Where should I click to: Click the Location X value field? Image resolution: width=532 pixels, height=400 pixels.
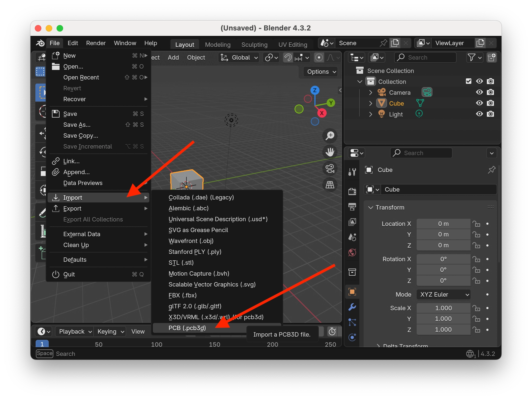[x=443, y=223]
